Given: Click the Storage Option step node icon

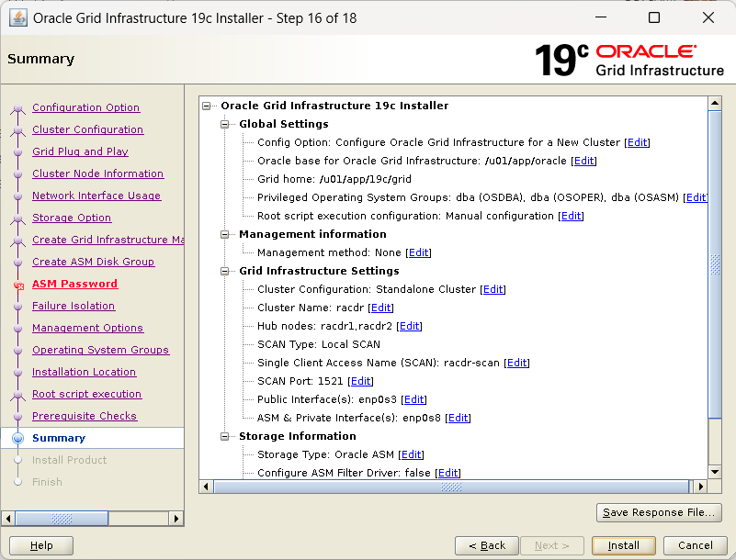Looking at the screenshot, I should point(17,218).
